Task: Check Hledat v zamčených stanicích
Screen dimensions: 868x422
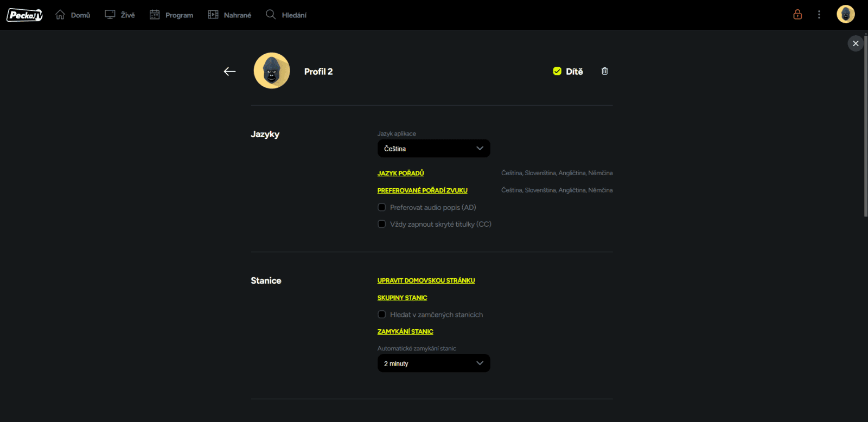Action: coord(382,315)
